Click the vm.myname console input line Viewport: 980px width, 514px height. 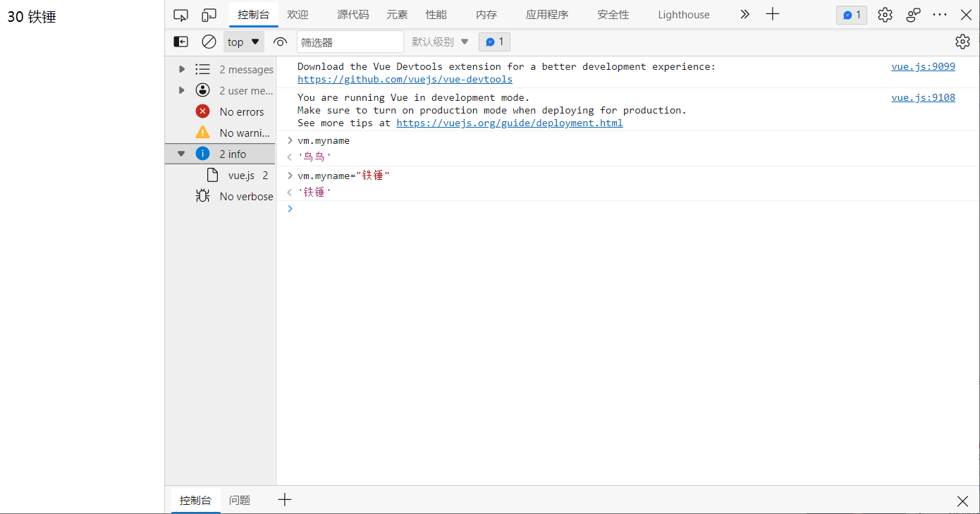pyautogui.click(x=324, y=140)
